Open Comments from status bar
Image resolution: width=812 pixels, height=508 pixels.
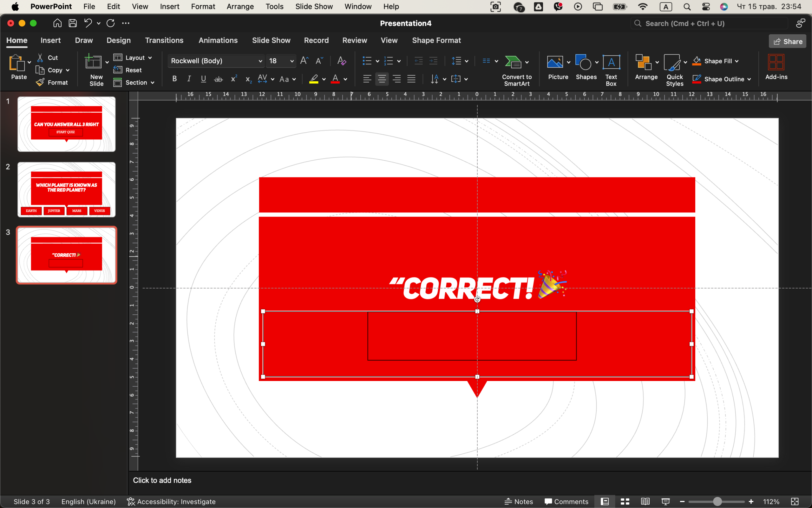click(x=566, y=502)
